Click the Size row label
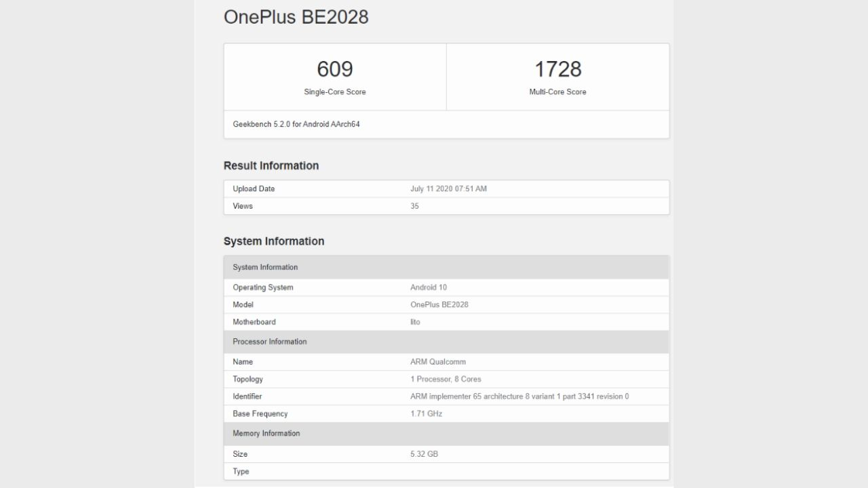Screen dimensions: 868x488 click(x=240, y=454)
